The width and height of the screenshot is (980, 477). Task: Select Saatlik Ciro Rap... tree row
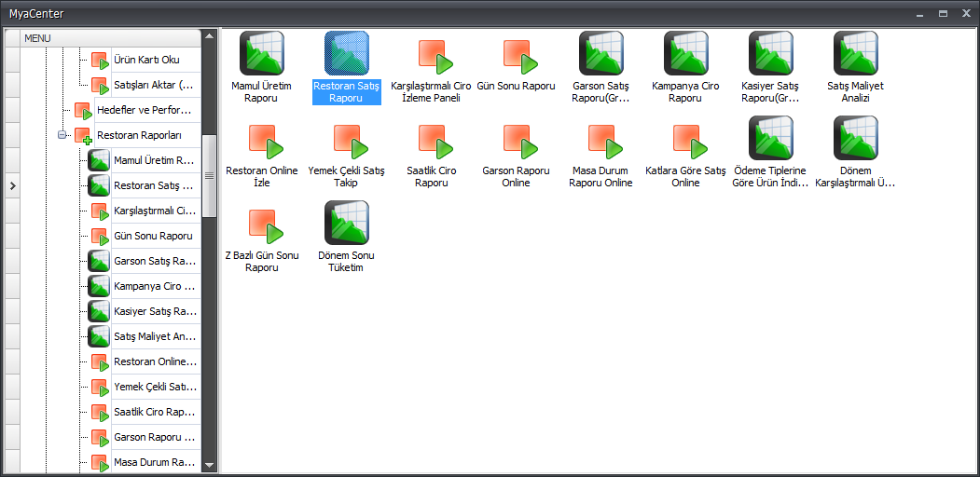(x=154, y=412)
